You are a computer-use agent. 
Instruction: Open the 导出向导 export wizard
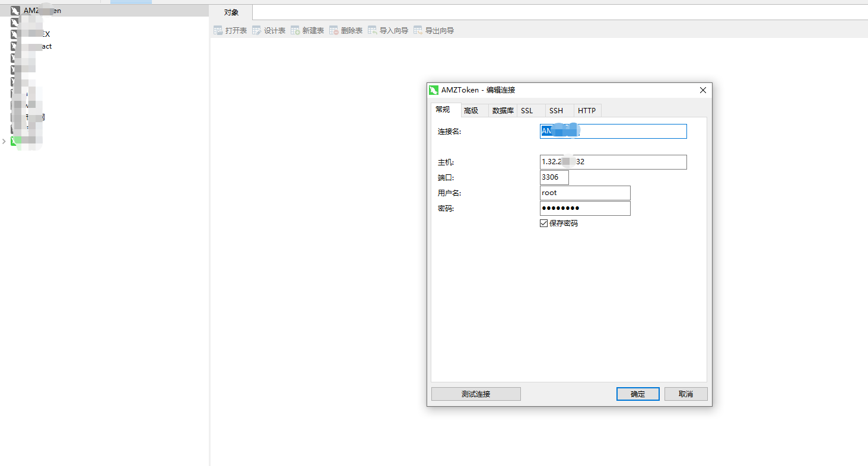pos(434,30)
